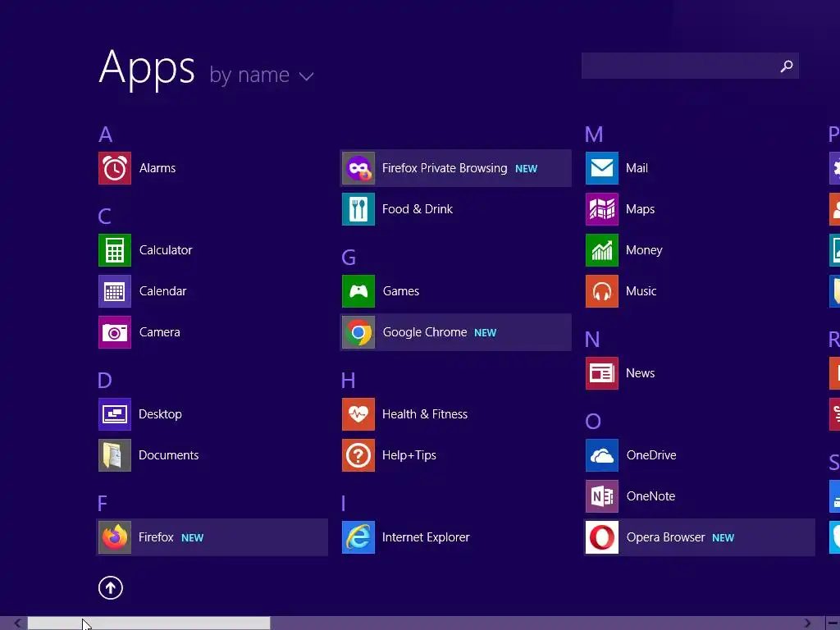Click the 'Opera Browser' label text
Viewport: 840px width, 630px height.
(x=666, y=537)
